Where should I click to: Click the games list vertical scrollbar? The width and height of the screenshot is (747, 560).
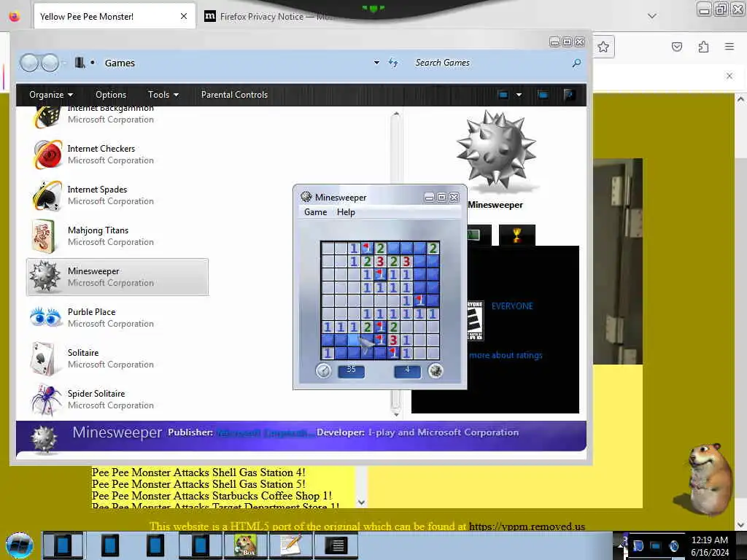pyautogui.click(x=396, y=264)
